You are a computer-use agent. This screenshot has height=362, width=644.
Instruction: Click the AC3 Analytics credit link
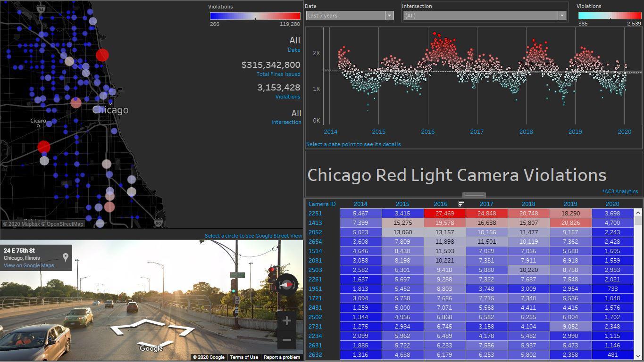pyautogui.click(x=620, y=191)
